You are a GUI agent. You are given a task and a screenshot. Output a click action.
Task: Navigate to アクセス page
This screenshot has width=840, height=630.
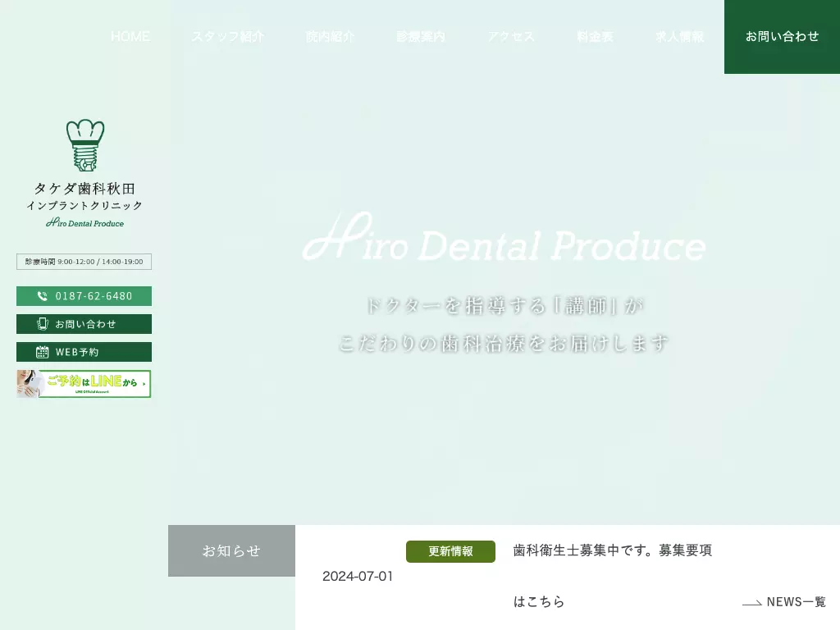(511, 36)
